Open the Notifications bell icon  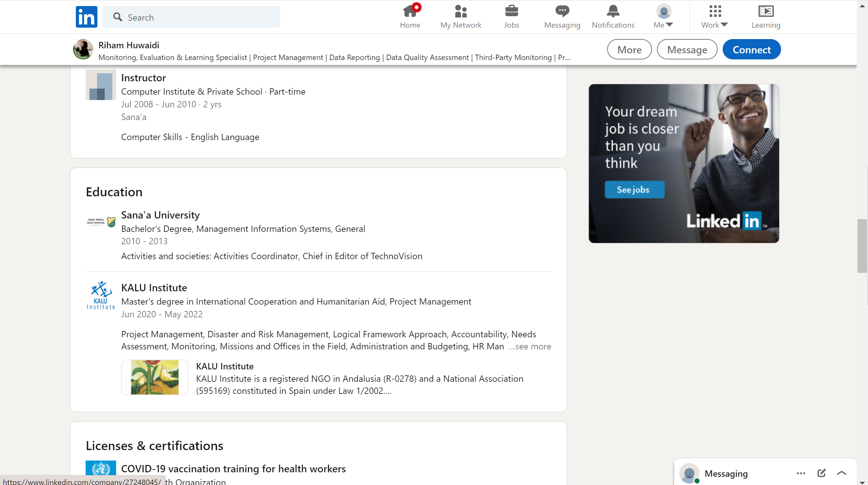613,11
